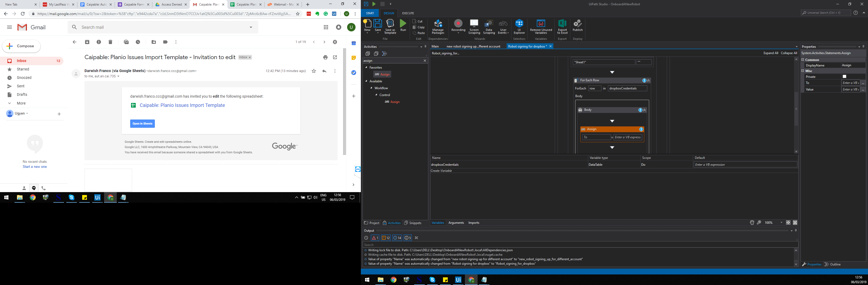Clear the activities search box
Image resolution: width=868 pixels, height=285 pixels.
[x=424, y=61]
